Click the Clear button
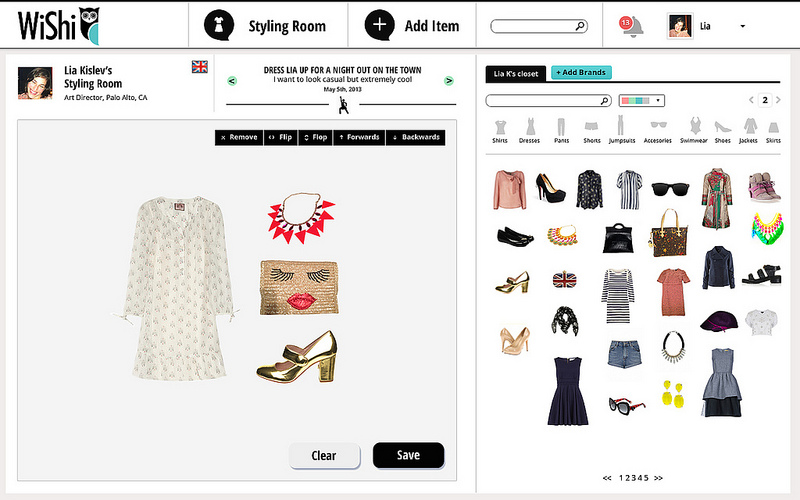This screenshot has width=800, height=500. pyautogui.click(x=324, y=455)
